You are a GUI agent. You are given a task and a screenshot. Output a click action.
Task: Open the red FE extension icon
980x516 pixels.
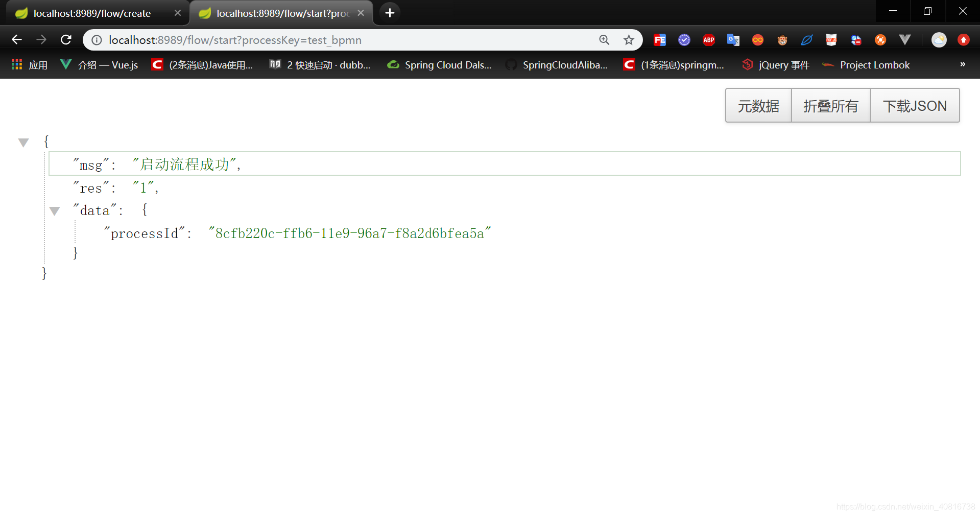(660, 40)
